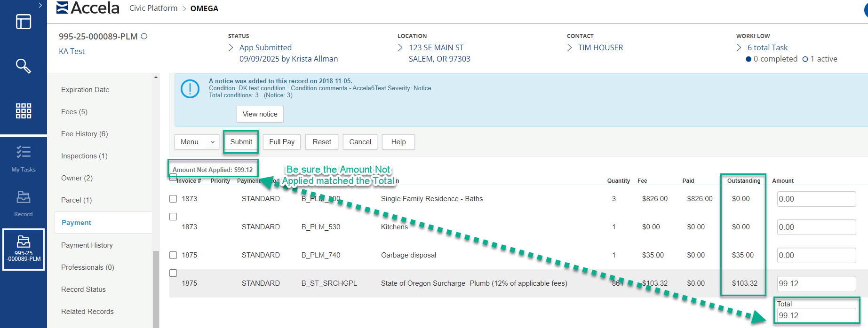Click the View notice button
Image resolution: width=868 pixels, height=328 pixels.
(x=260, y=114)
